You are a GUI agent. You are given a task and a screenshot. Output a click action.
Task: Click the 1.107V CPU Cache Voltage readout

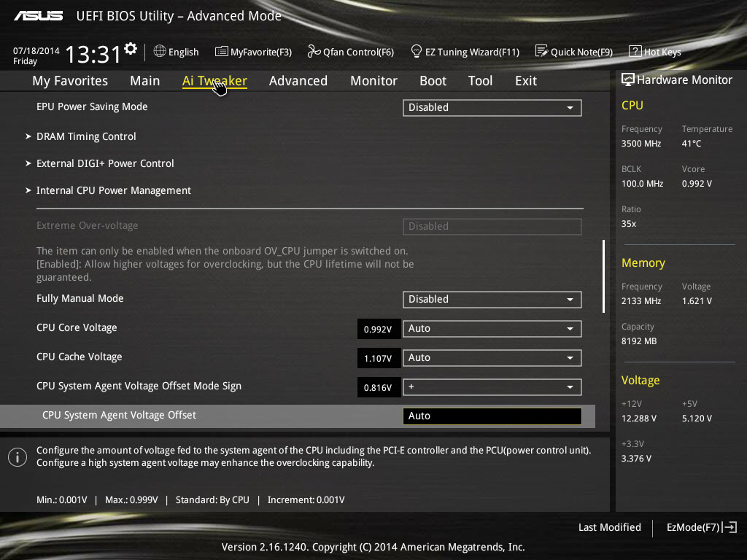379,358
